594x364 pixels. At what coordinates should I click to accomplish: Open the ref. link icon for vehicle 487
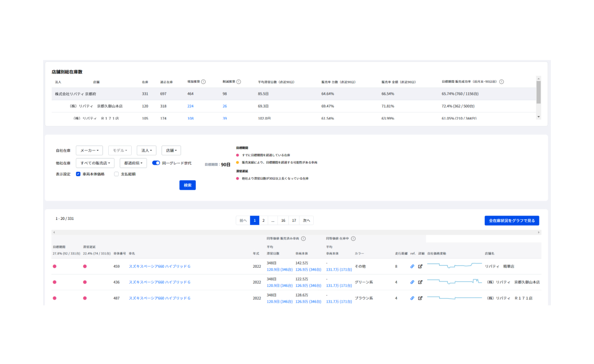tap(412, 298)
